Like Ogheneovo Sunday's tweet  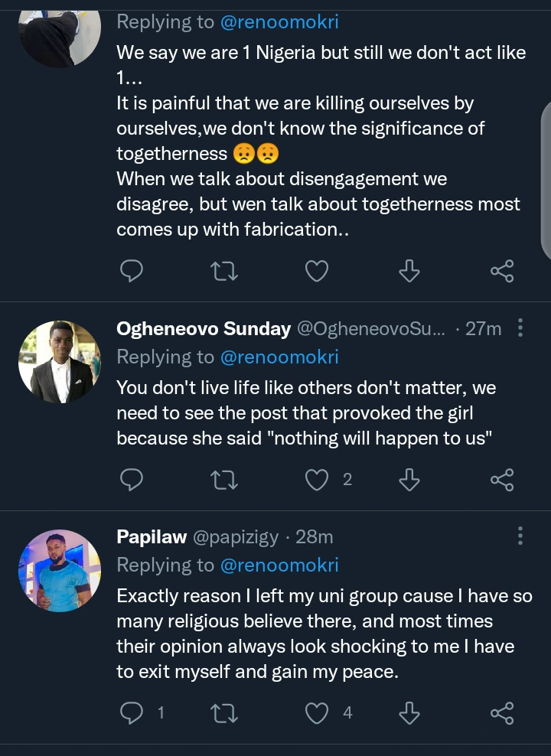[317, 480]
